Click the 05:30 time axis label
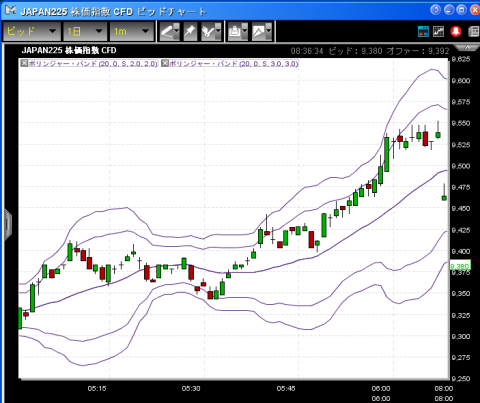Image resolution: width=480 pixels, height=403 pixels. tap(191, 388)
